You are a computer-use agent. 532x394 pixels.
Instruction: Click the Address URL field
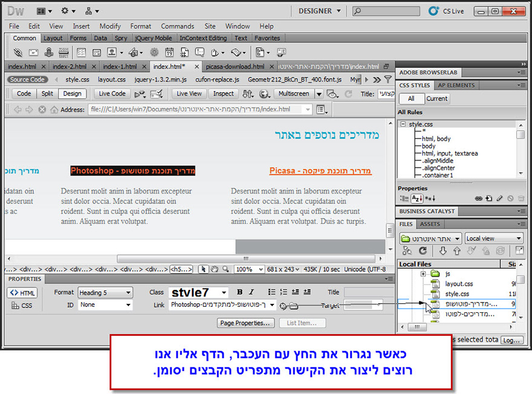point(200,110)
